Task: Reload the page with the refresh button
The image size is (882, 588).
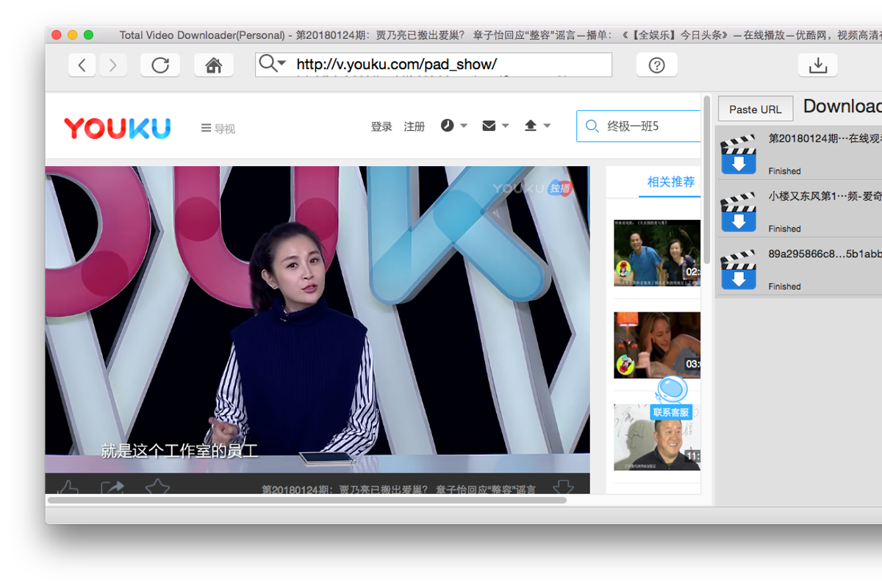Action: pos(160,65)
